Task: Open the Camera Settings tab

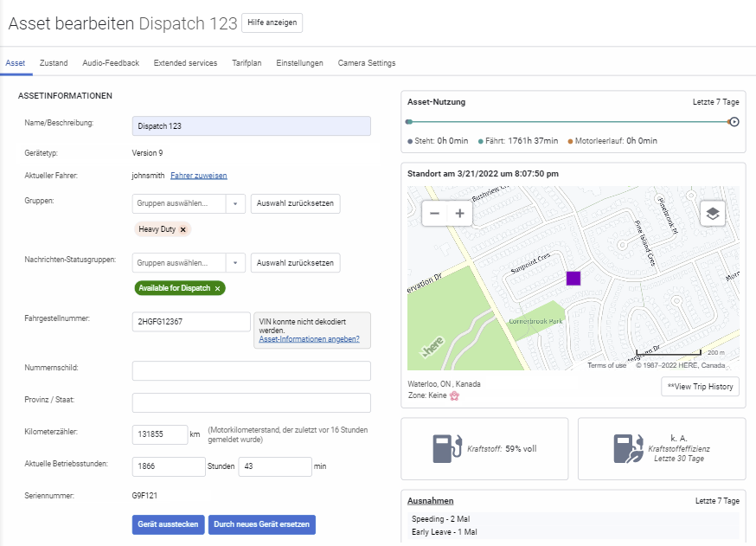Action: click(x=367, y=63)
